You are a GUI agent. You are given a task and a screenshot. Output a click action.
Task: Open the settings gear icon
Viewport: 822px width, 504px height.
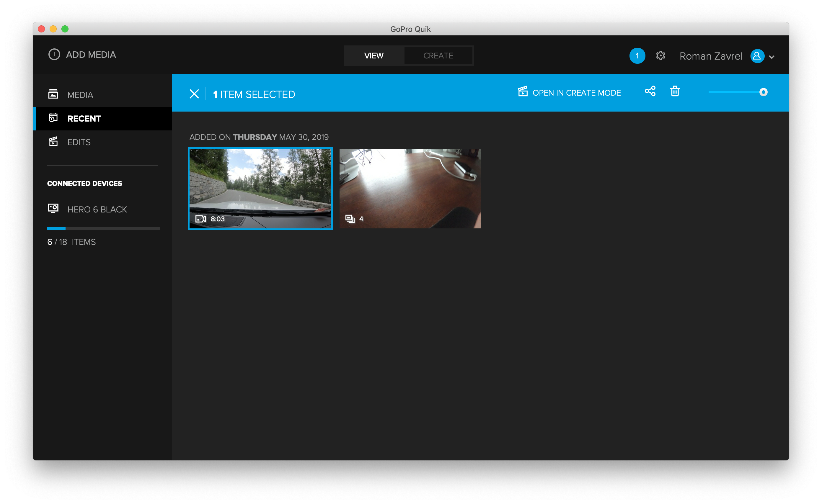[660, 56]
